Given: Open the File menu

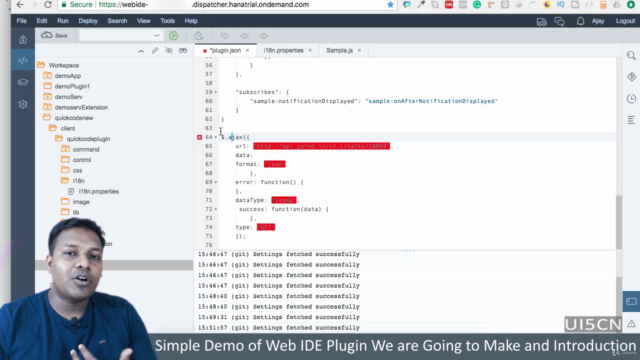Looking at the screenshot, I should coord(22,21).
